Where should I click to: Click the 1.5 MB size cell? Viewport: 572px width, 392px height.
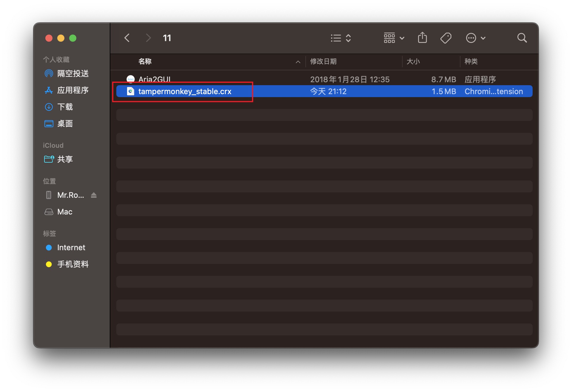pos(444,91)
